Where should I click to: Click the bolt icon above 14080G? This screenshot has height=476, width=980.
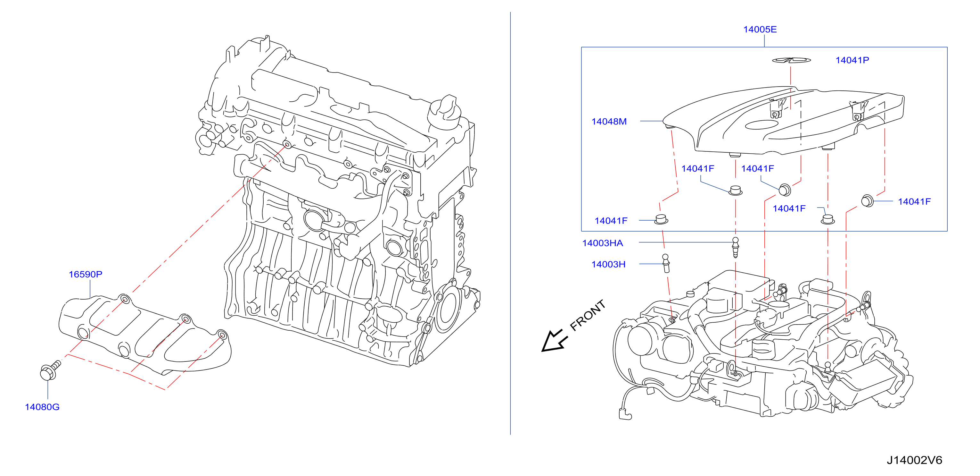click(x=50, y=370)
